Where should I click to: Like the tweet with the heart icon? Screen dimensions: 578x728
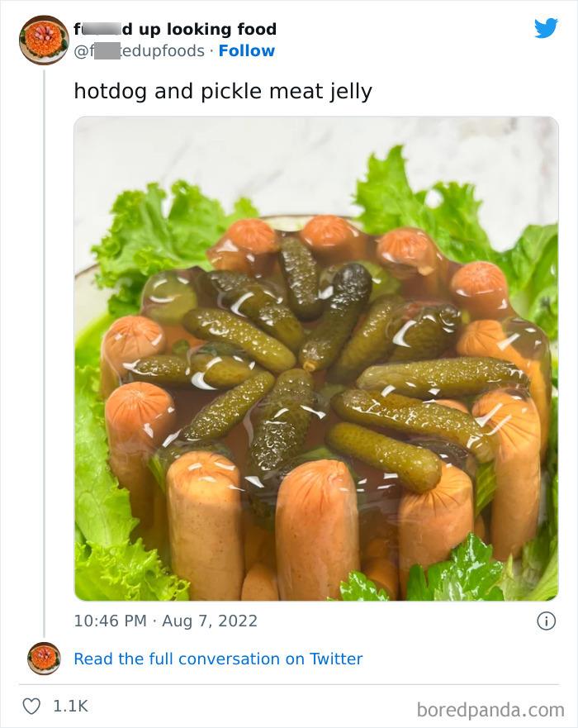pos(31,706)
